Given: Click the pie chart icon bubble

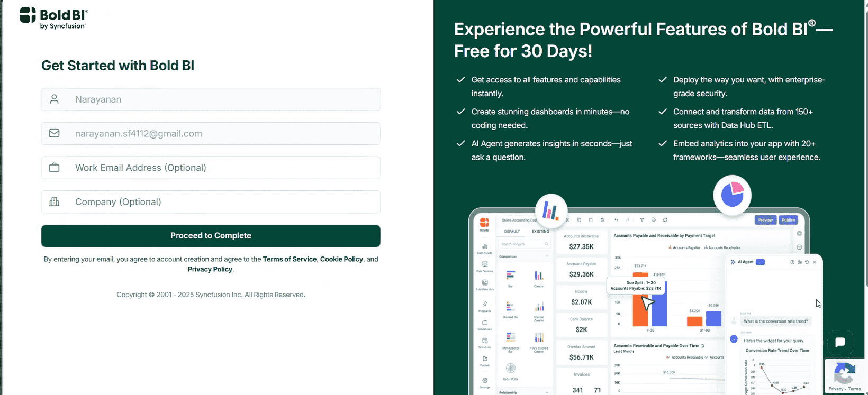Looking at the screenshot, I should click(x=732, y=195).
